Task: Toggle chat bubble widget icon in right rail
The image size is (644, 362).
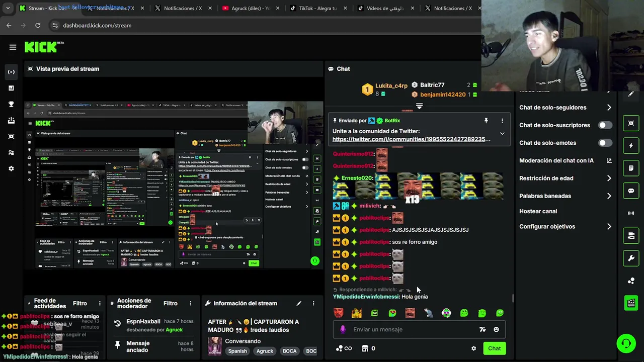Action: [631, 191]
